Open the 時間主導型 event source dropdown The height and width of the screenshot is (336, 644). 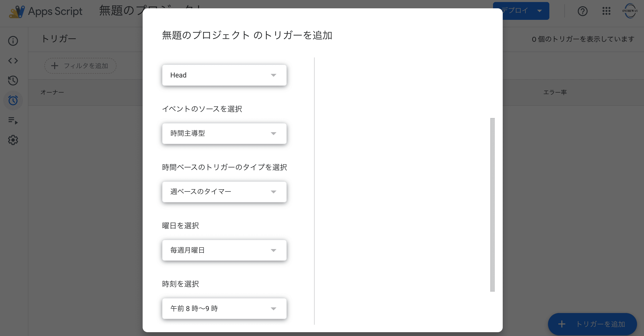tap(224, 133)
